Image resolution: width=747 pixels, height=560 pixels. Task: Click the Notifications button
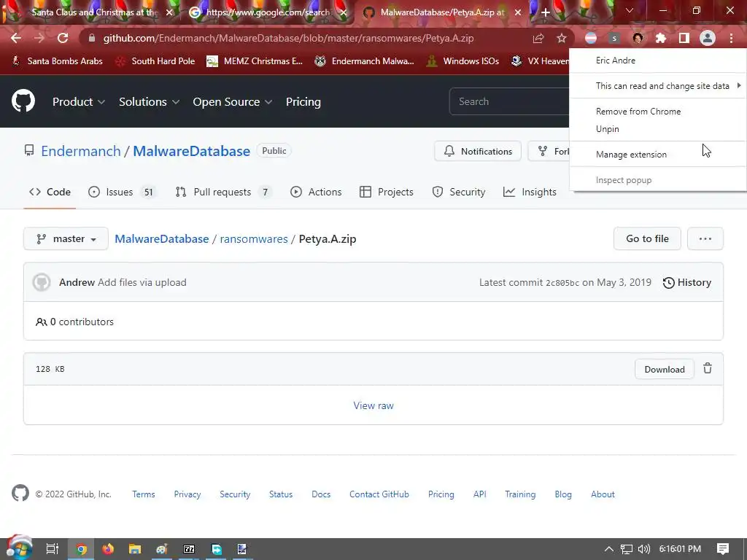click(x=478, y=151)
